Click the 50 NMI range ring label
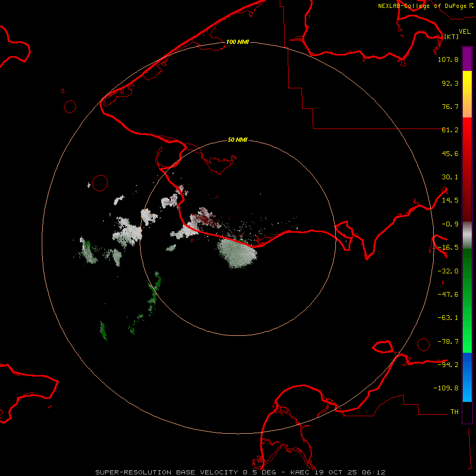Screen dimensions: 476x476 (x=237, y=140)
